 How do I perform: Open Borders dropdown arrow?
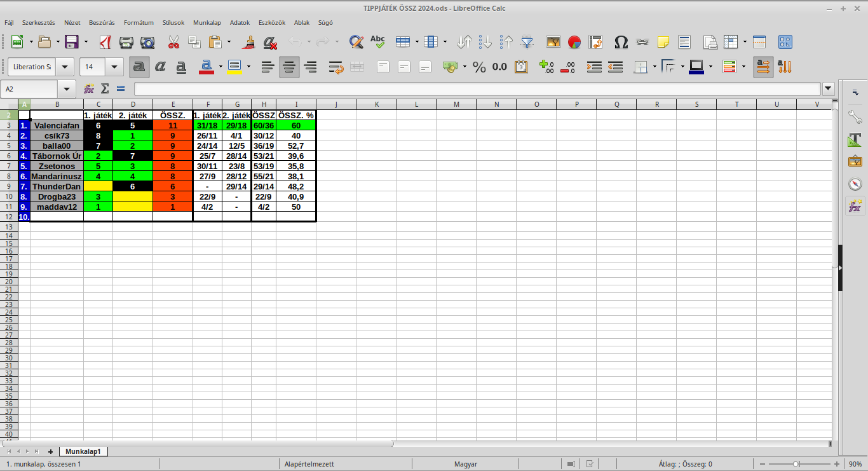(654, 67)
